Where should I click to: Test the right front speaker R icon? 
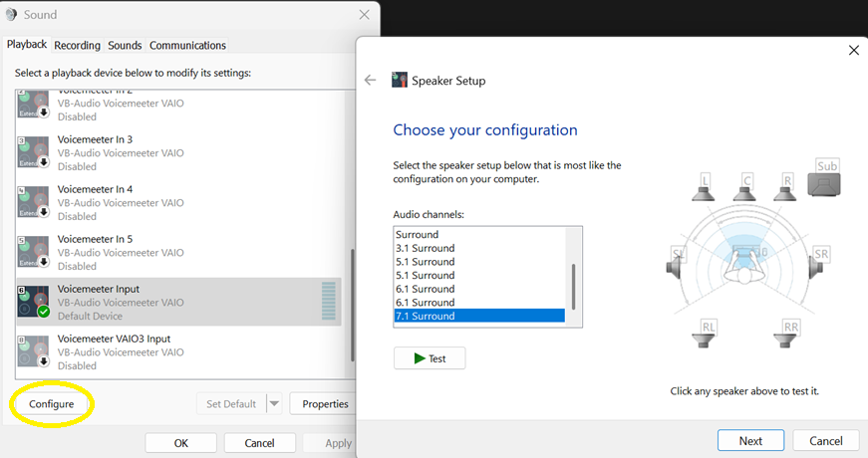tap(785, 187)
